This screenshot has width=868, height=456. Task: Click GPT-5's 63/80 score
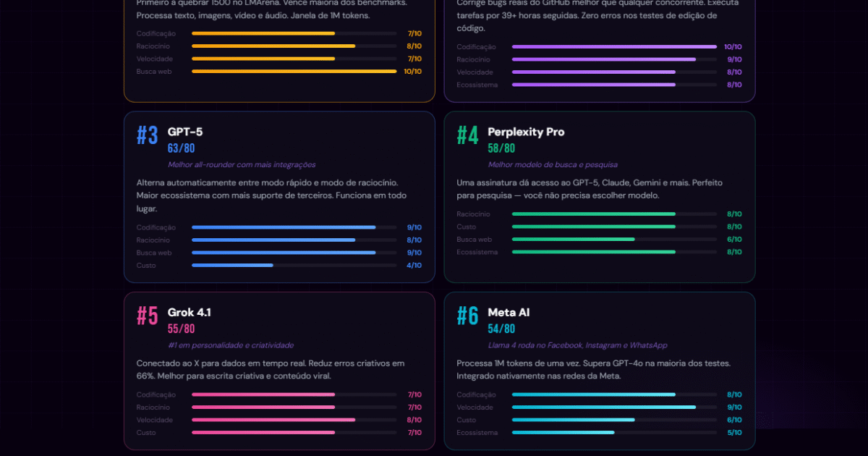(x=182, y=148)
